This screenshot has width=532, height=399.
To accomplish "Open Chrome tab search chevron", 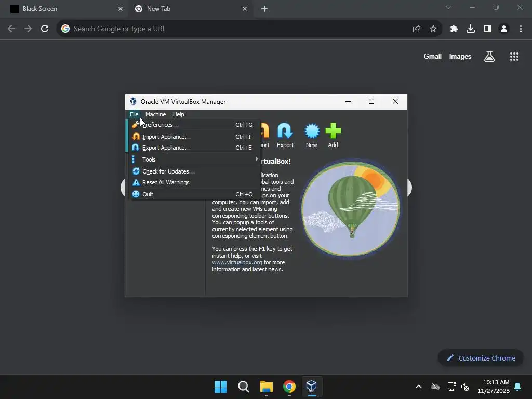I will [448, 7].
